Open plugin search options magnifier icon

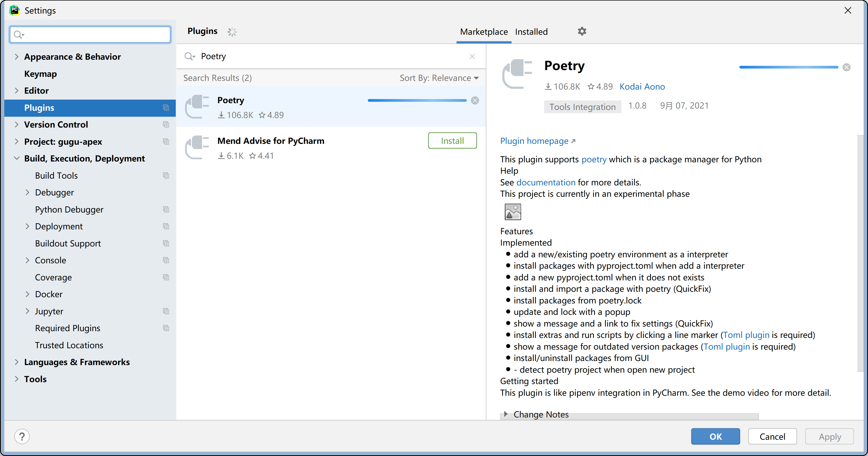click(189, 56)
